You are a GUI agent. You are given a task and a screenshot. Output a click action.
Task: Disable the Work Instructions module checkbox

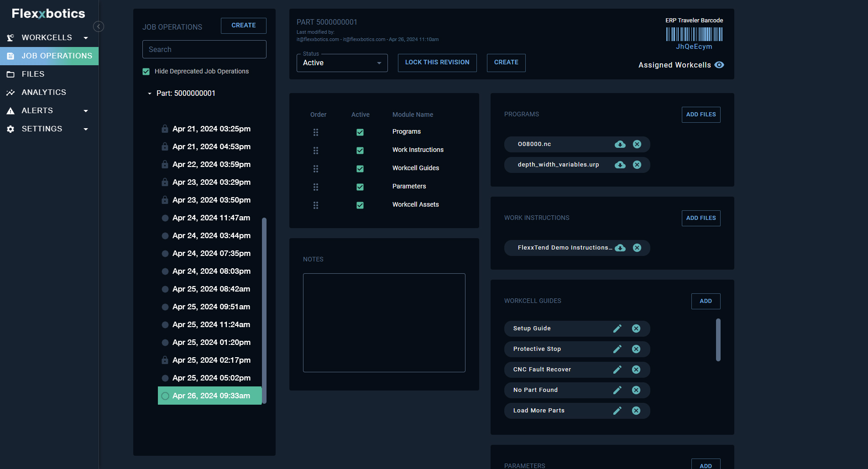point(360,150)
